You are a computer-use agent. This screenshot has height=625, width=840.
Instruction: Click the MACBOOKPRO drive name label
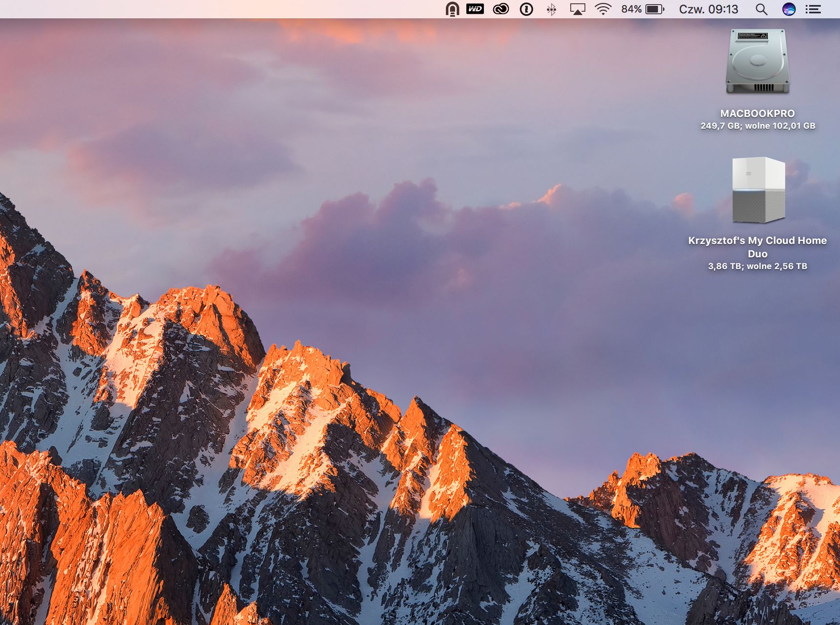coord(757,113)
